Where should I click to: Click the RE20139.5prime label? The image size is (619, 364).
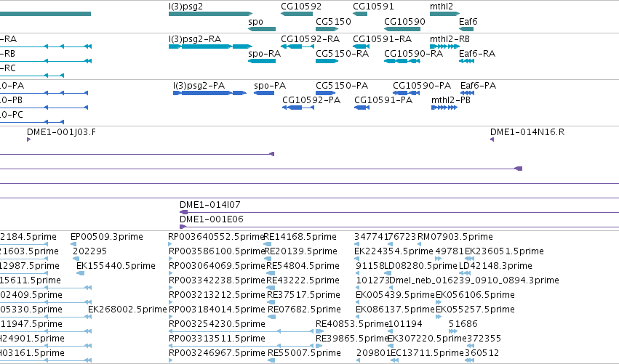click(x=301, y=251)
